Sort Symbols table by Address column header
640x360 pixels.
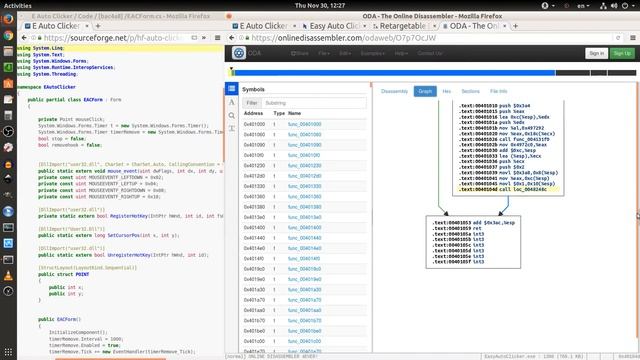[x=253, y=113]
